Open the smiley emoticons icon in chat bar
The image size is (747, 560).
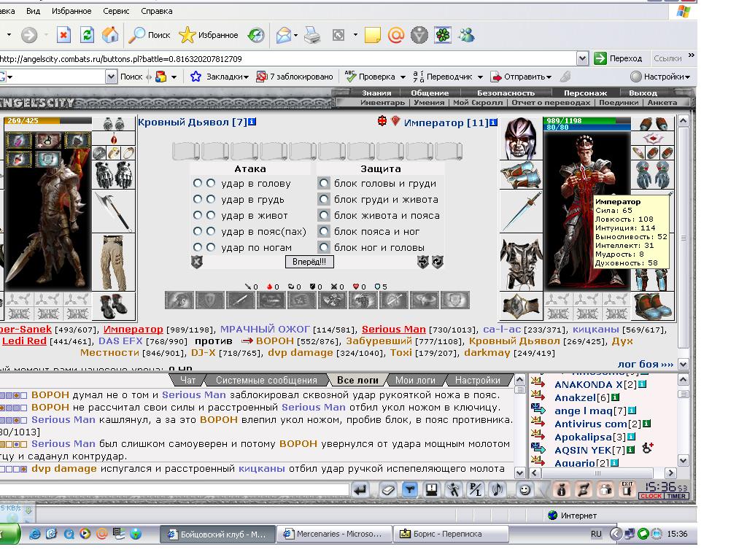(525, 489)
